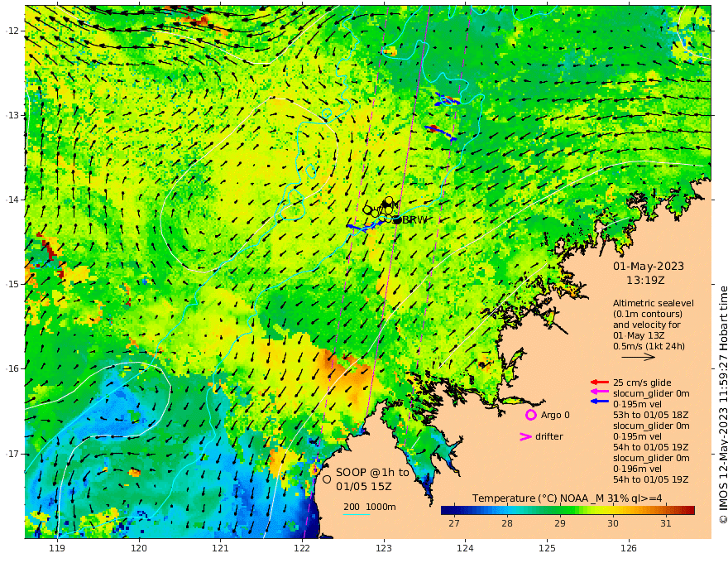This screenshot has height=563, width=728.
Task: Click the magenta drifter chevron symbol
Action: tap(525, 436)
